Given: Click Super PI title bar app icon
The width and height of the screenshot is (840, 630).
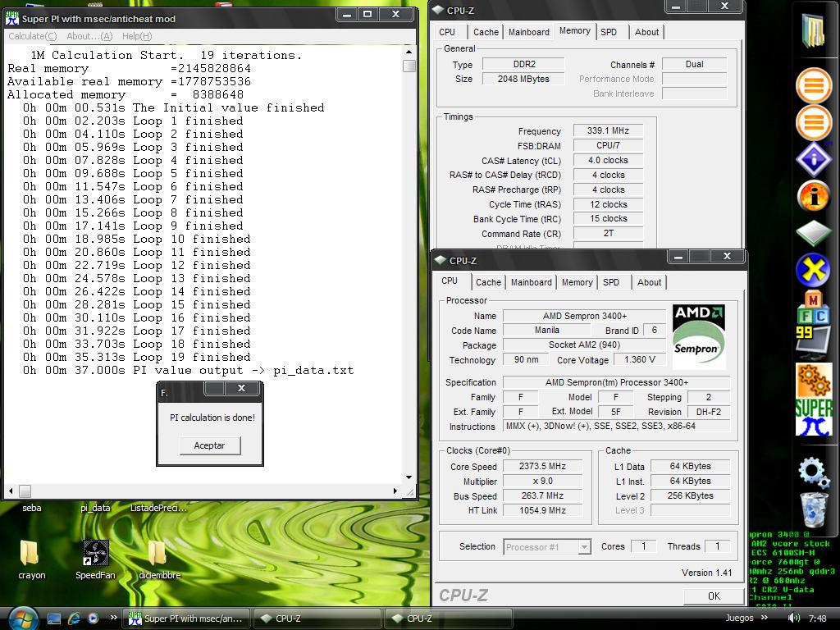Looking at the screenshot, I should coord(11,19).
